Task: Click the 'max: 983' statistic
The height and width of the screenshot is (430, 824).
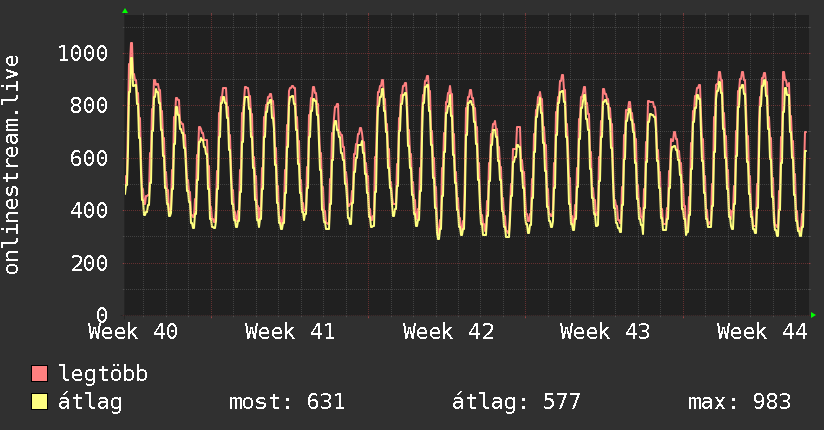Action: point(739,402)
